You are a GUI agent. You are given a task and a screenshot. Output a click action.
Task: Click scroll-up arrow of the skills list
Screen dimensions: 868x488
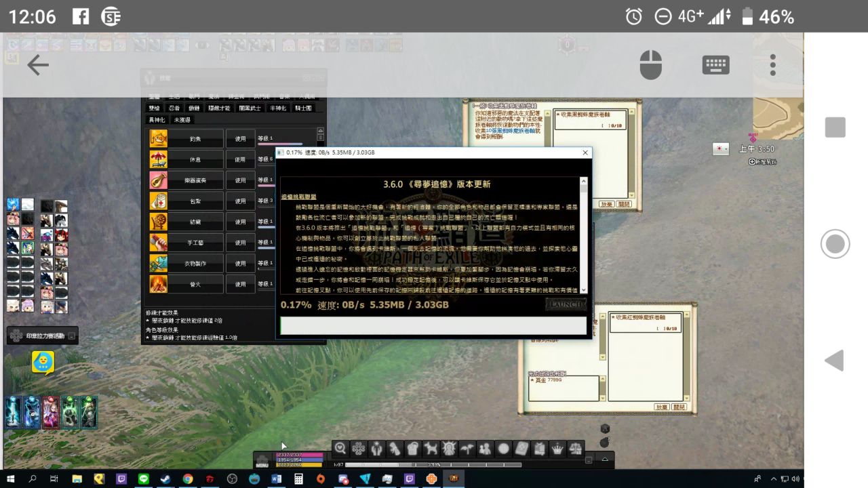coord(320,132)
